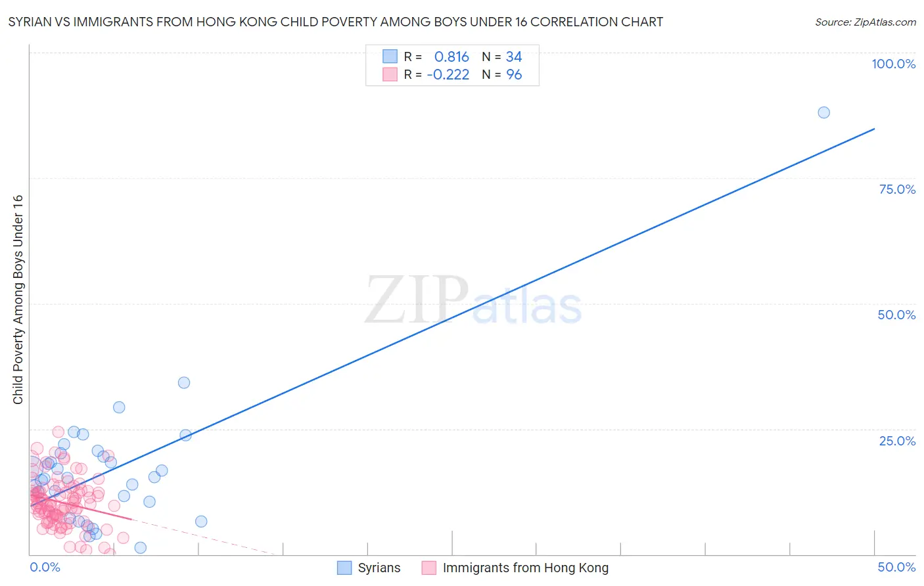Viewport: 924px width, 586px height.
Task: Click the Syrians blue legend swatch
Action: 344,568
